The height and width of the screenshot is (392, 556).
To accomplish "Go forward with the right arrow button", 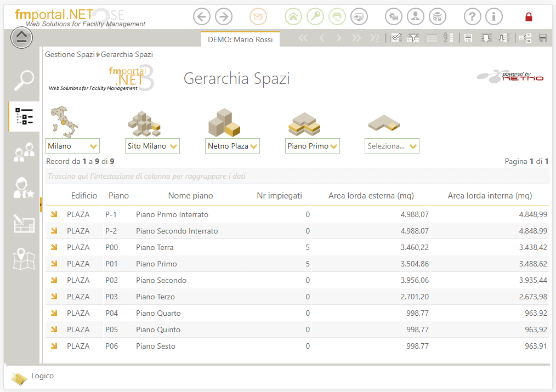I will (x=224, y=16).
